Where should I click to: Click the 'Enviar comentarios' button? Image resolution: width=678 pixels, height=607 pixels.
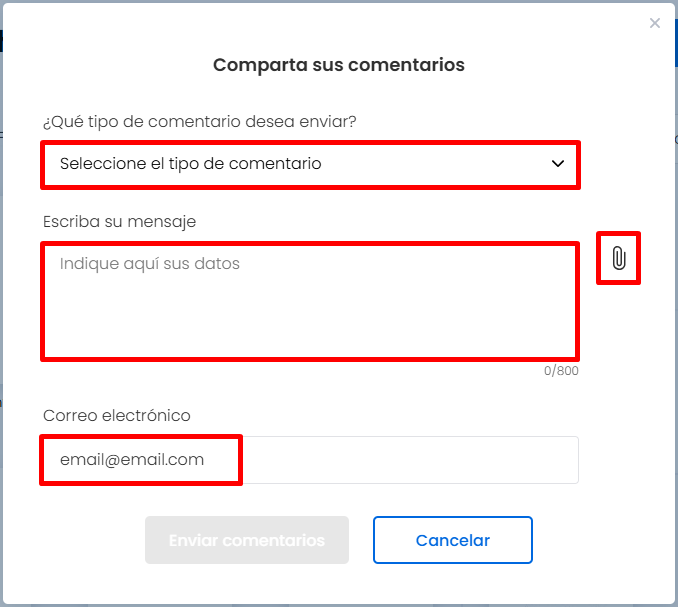[x=247, y=540]
